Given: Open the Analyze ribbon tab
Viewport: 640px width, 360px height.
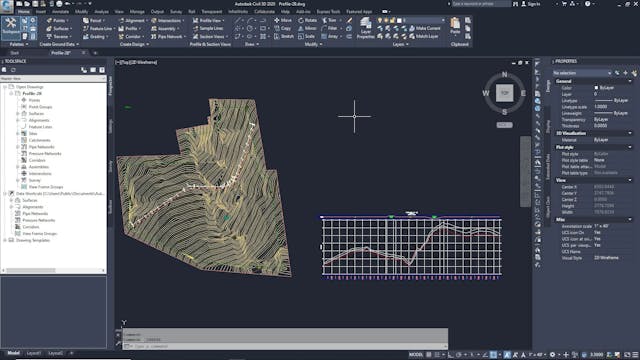Looking at the screenshot, I should point(102,12).
